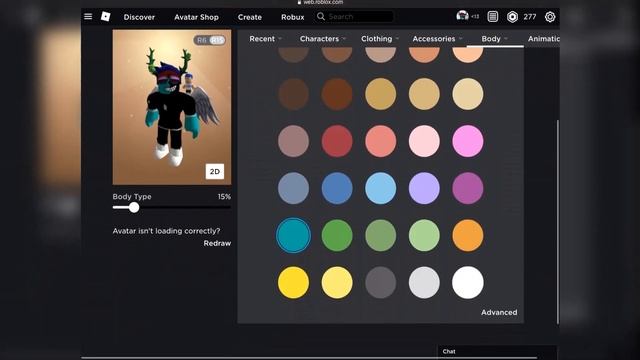Open the notifications feed icon
Screen dimensions: 640x360
coord(493,17)
